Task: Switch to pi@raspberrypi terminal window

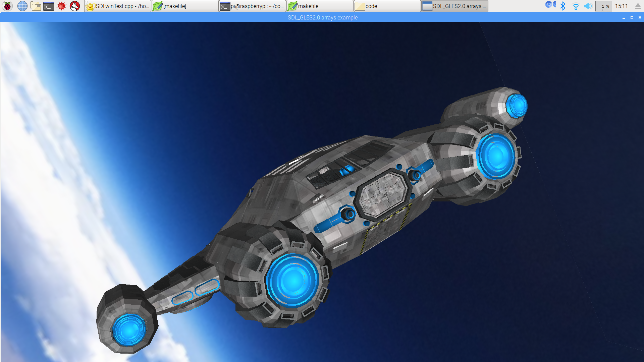Action: coord(253,6)
